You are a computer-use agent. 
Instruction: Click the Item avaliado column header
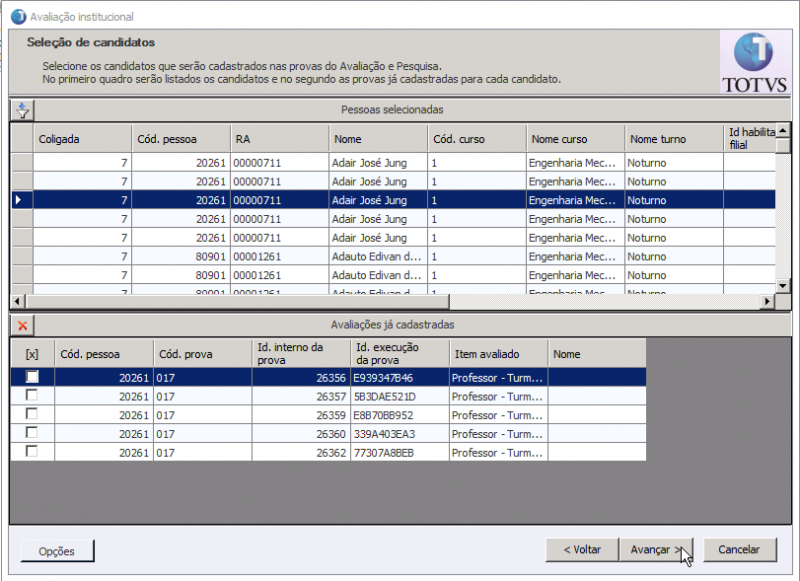(x=488, y=353)
